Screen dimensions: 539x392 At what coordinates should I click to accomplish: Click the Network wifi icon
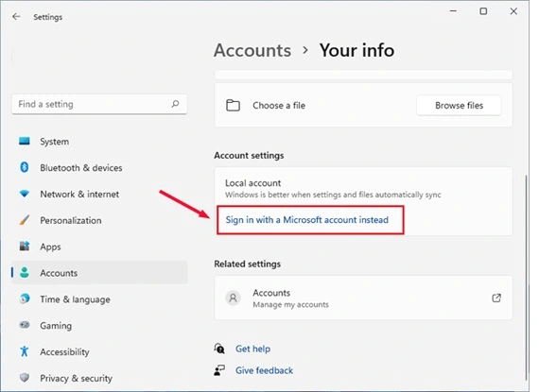[25, 194]
